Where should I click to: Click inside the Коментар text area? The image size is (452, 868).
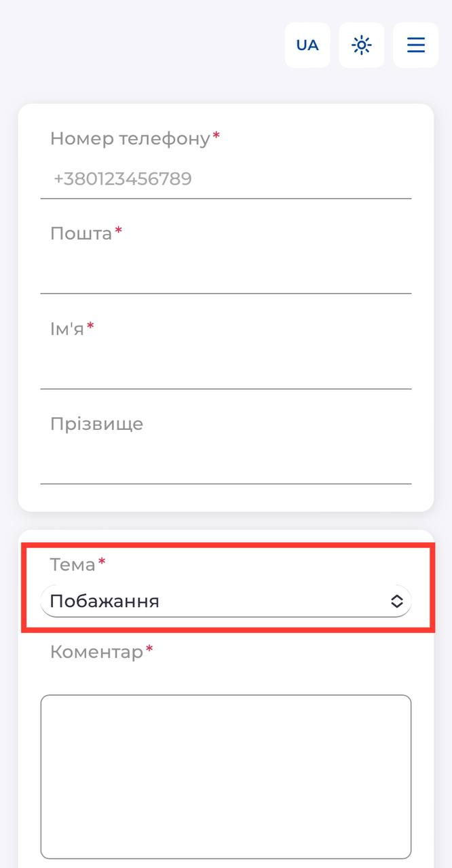pos(225,776)
